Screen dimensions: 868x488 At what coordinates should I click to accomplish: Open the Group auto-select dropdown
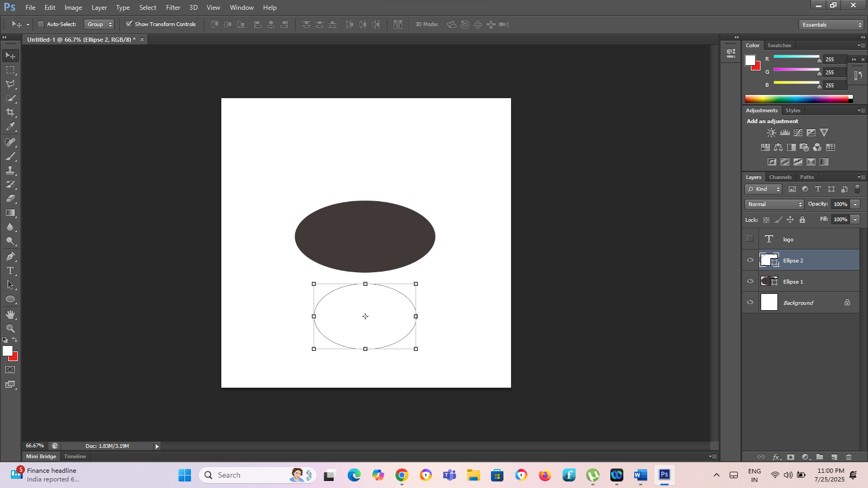[99, 24]
